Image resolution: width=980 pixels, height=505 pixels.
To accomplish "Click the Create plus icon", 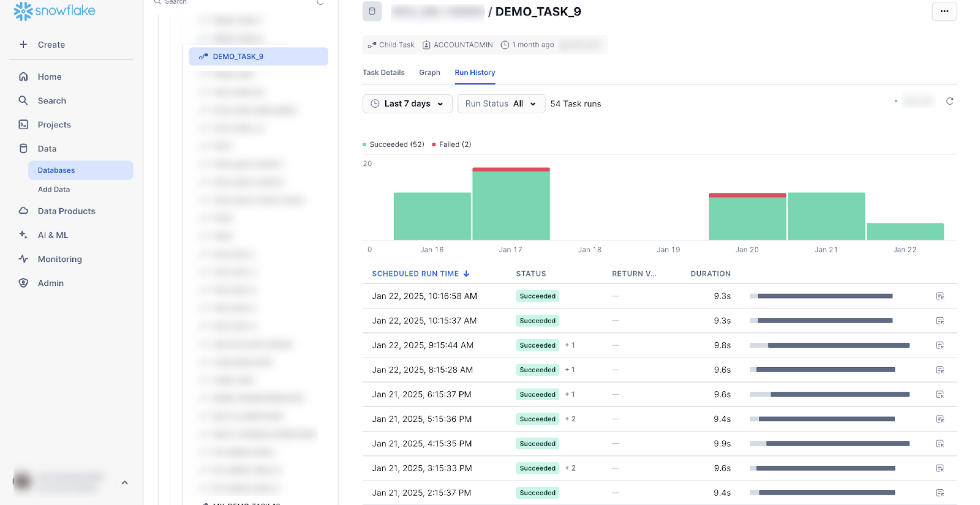I will [x=23, y=44].
